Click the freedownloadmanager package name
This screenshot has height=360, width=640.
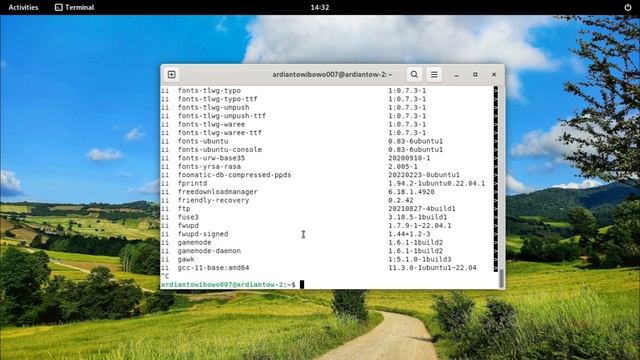click(218, 192)
